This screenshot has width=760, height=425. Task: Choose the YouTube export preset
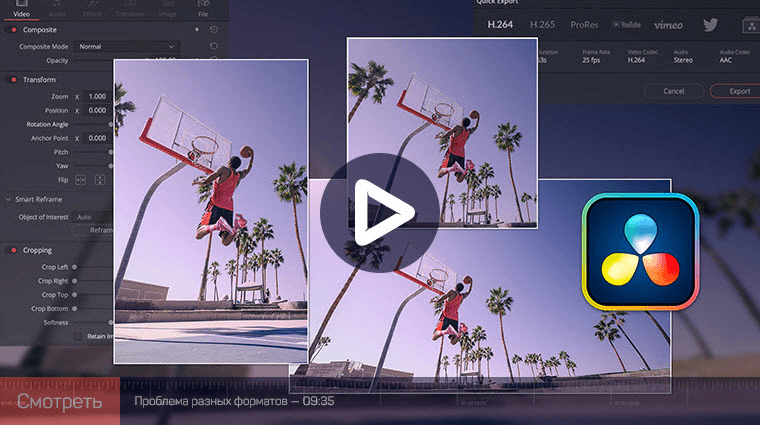coord(626,25)
